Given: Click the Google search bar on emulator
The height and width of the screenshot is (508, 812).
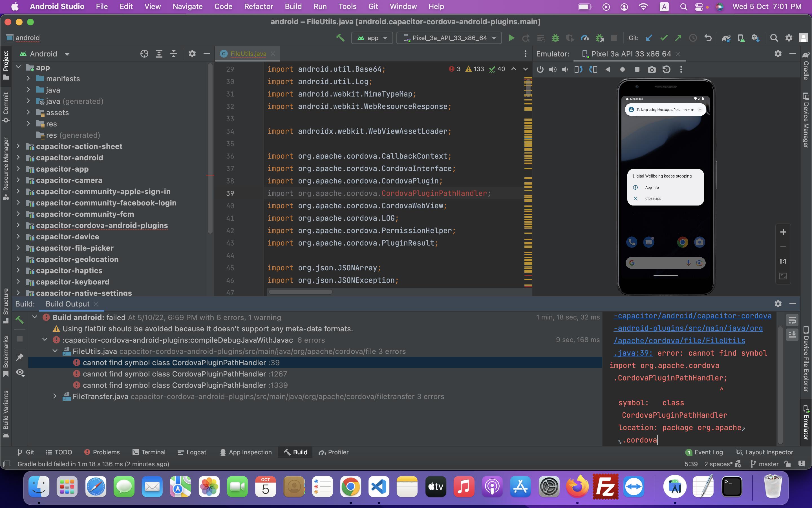Looking at the screenshot, I should point(665,263).
